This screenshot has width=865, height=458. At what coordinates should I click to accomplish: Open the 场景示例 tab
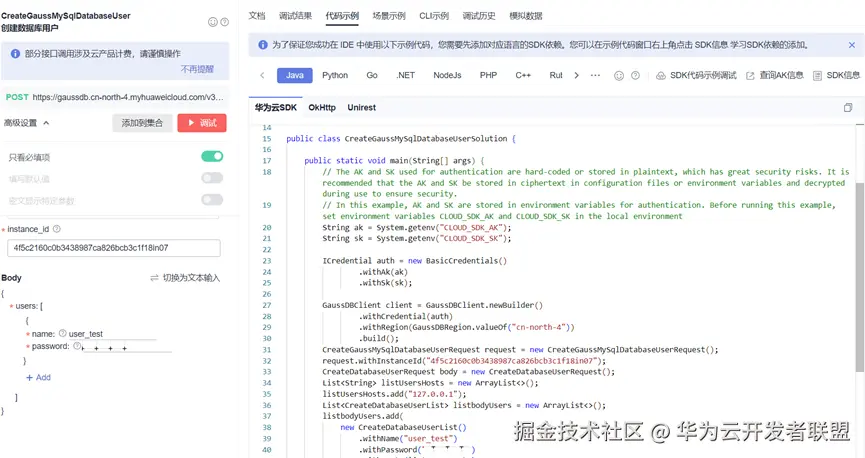(389, 16)
